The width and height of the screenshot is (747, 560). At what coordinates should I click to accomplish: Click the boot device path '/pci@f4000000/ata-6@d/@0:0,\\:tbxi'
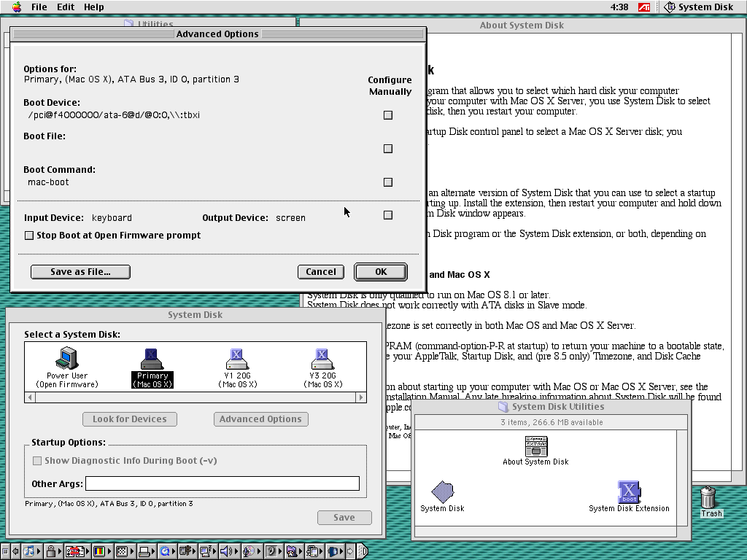coord(114,114)
